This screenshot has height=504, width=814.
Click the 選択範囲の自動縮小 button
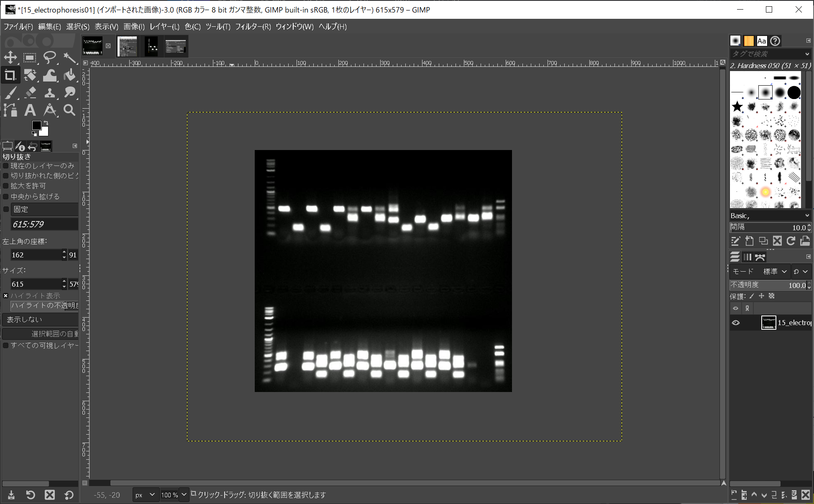pyautogui.click(x=41, y=334)
